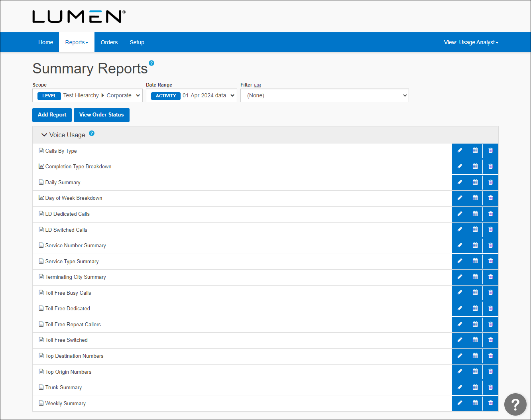Click View Order Status button
The image size is (531, 420).
(x=102, y=115)
